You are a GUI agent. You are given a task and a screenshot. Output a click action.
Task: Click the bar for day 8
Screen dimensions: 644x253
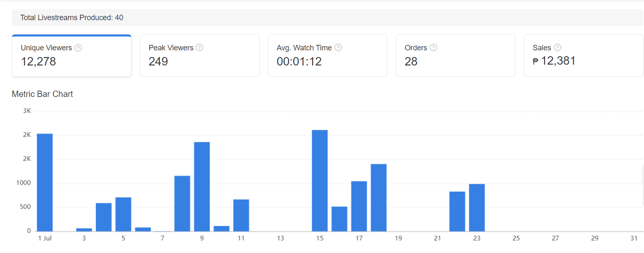pos(182,203)
